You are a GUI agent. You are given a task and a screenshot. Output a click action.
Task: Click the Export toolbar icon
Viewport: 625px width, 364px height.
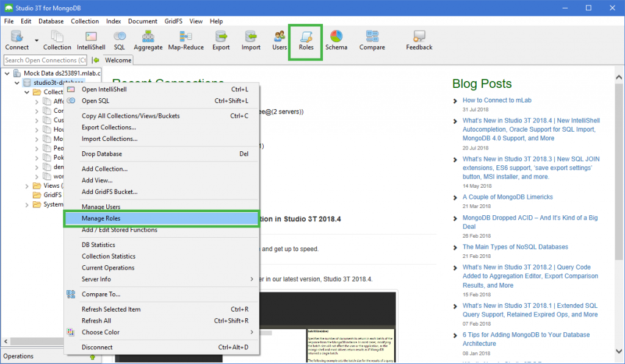[221, 41]
